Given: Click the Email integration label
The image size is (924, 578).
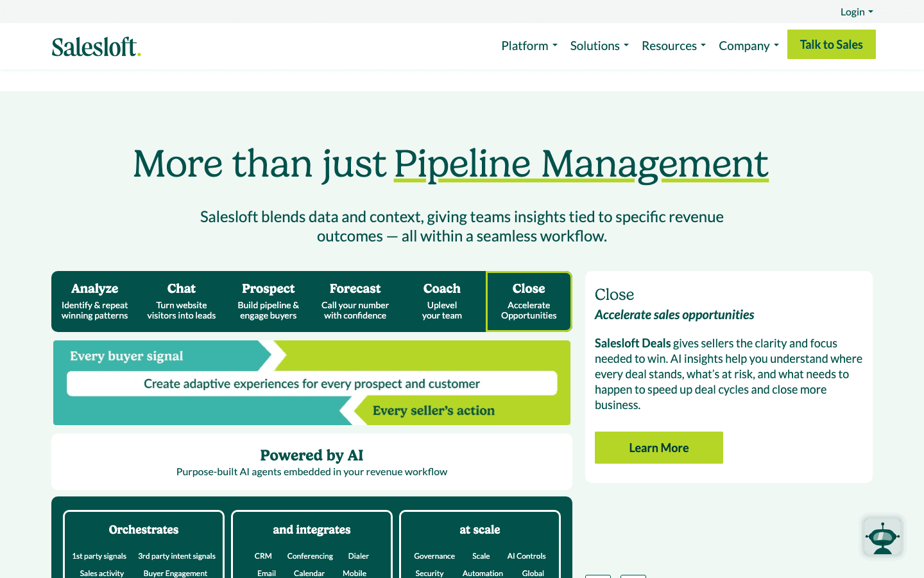Looking at the screenshot, I should [x=266, y=574].
